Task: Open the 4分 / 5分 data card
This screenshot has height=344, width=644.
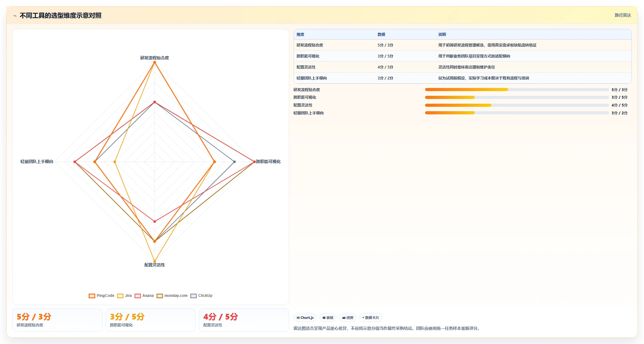Action: point(244,320)
